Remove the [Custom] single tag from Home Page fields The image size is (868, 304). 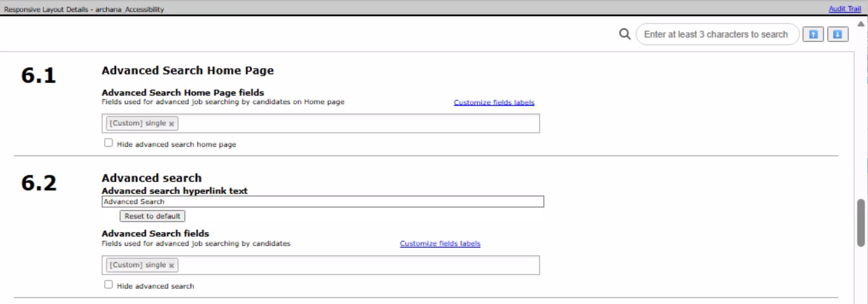click(172, 124)
